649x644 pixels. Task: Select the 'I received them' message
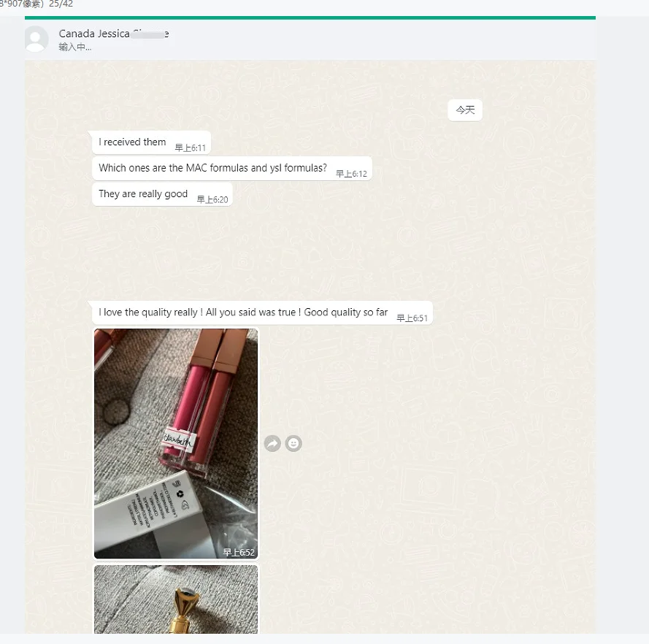(x=152, y=143)
